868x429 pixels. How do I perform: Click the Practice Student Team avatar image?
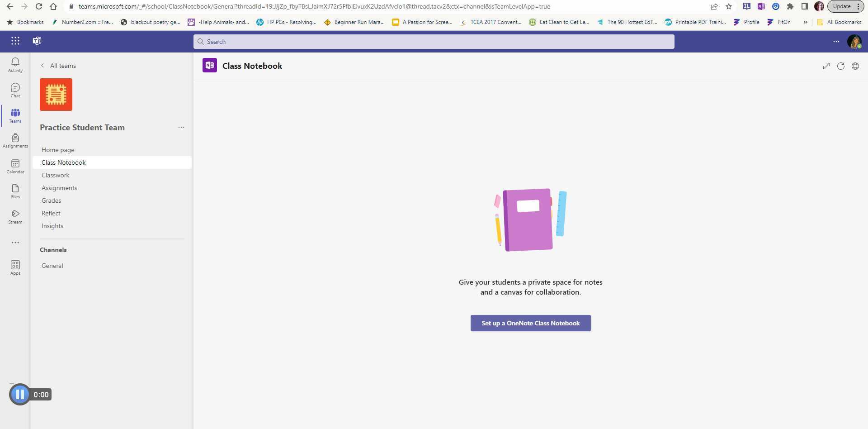pyautogui.click(x=56, y=95)
